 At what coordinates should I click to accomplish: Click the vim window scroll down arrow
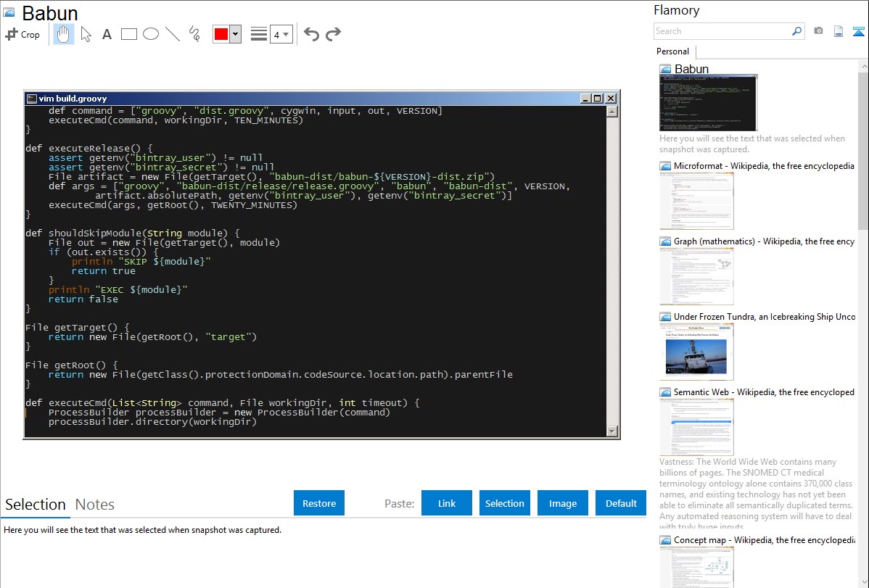611,431
